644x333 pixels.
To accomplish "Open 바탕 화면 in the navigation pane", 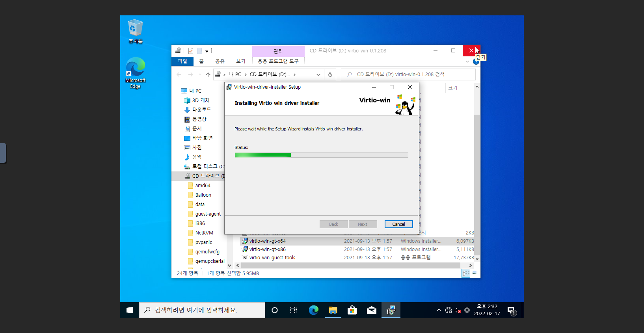I will (x=199, y=138).
